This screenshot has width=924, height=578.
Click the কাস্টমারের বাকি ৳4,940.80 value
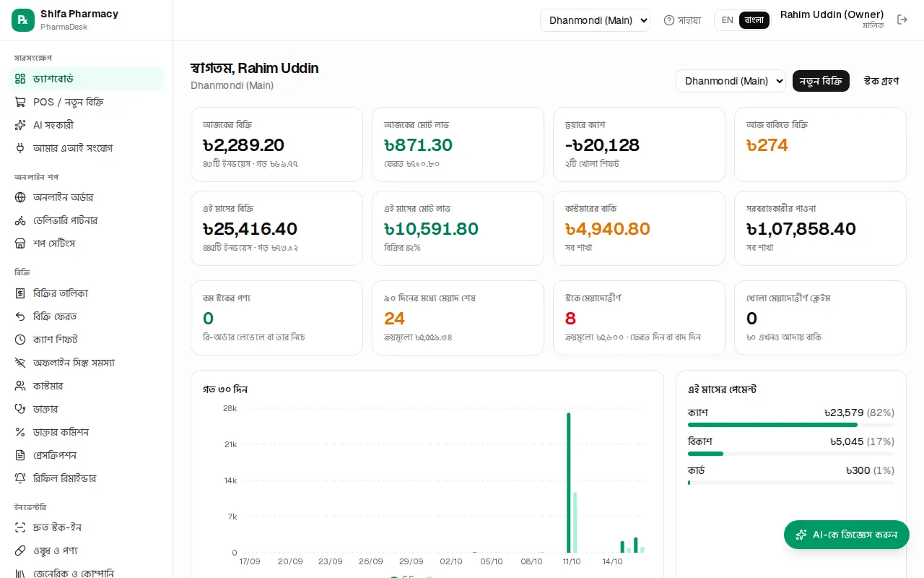click(608, 229)
